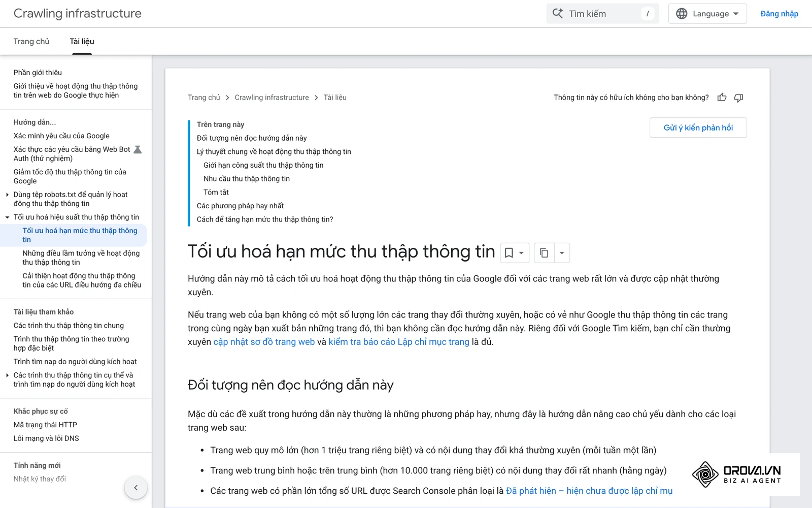
Task: Focus the Tìm kiếm search field
Action: [602, 14]
